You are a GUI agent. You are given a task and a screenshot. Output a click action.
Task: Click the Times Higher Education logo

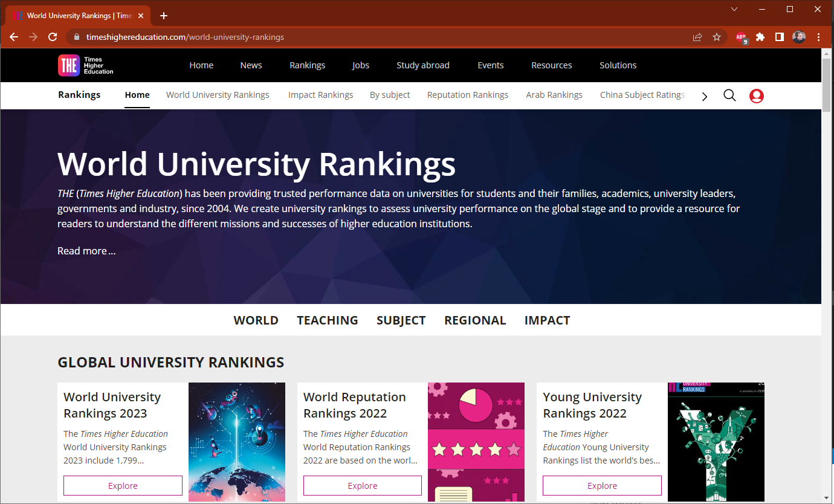(86, 65)
